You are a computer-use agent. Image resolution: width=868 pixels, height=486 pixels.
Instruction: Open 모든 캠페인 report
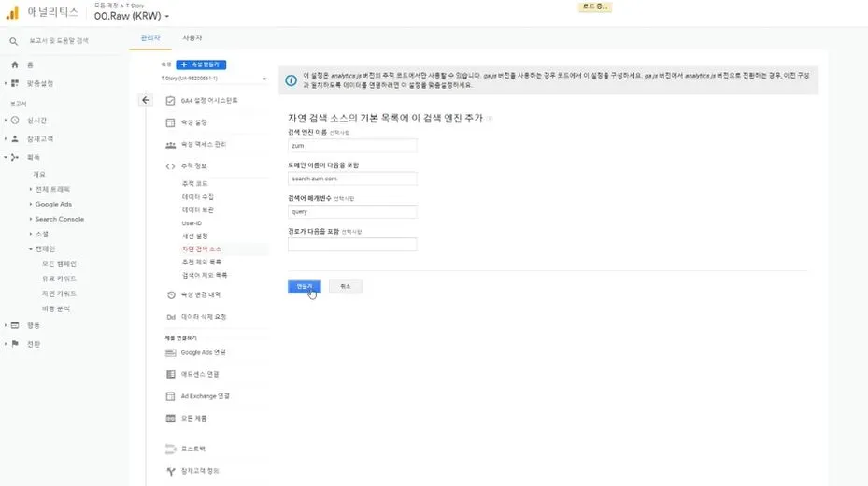tap(59, 264)
